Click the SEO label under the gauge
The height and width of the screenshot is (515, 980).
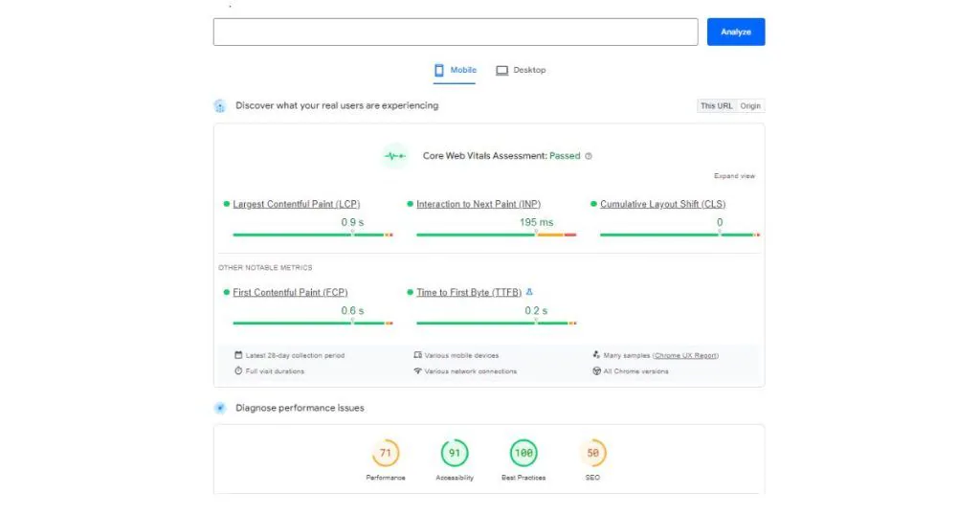[592, 478]
